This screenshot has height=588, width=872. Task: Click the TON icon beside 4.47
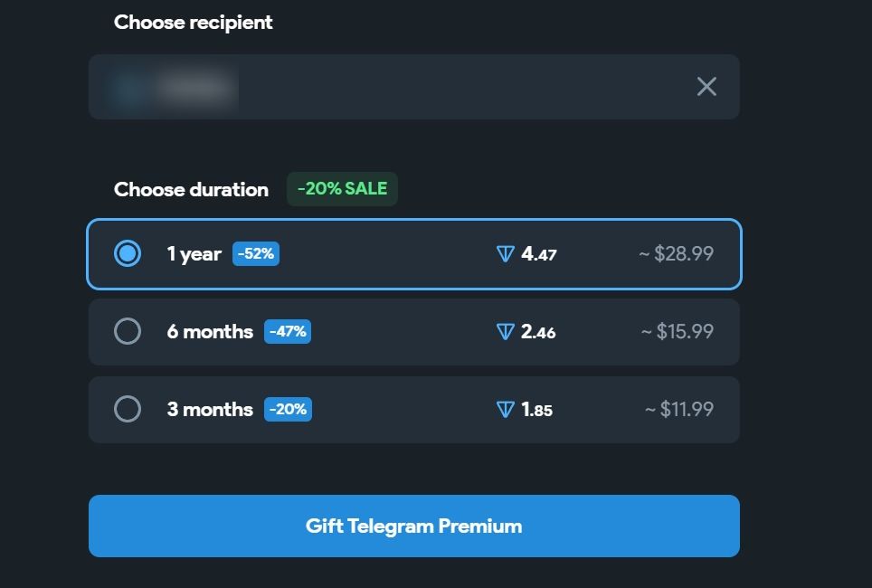(x=506, y=254)
